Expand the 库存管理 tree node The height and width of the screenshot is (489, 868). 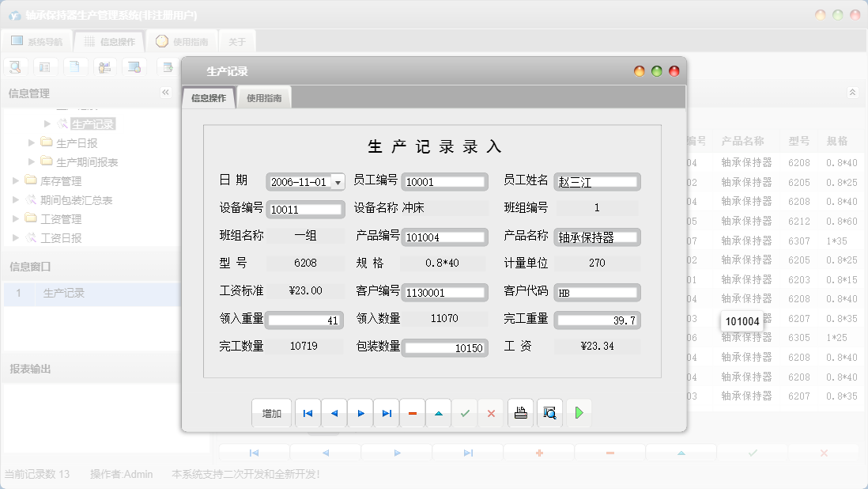(x=17, y=181)
